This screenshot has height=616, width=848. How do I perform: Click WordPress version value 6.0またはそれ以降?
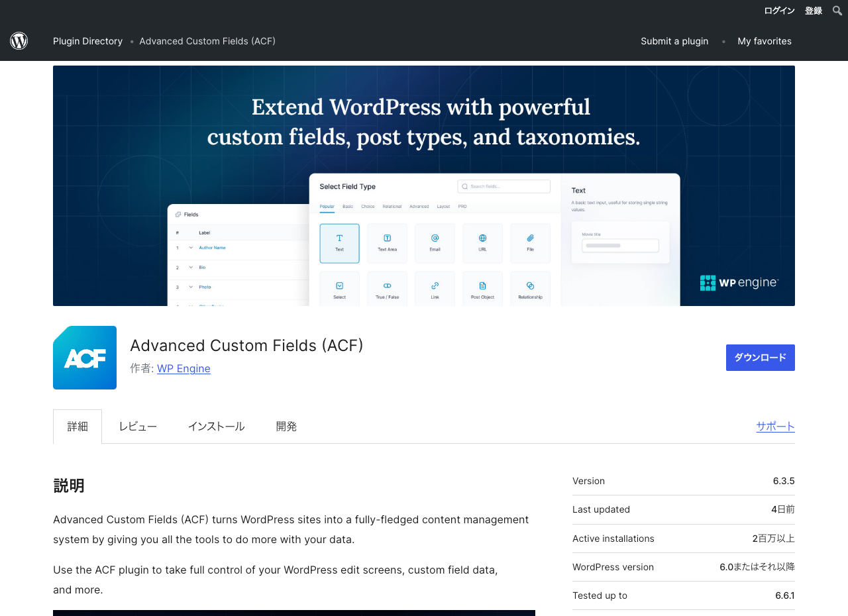click(x=757, y=567)
